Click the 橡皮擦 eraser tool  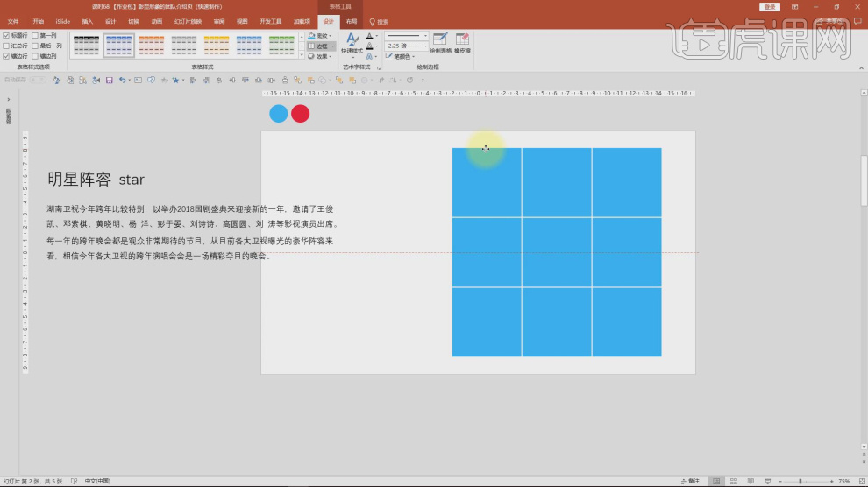click(462, 43)
